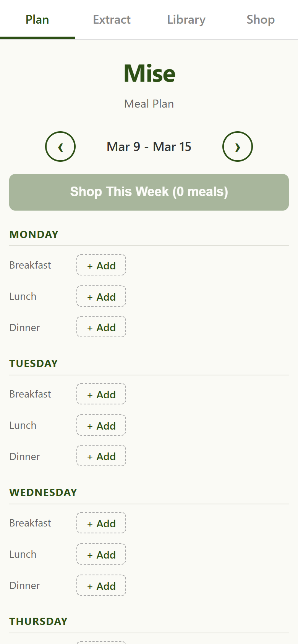Go to previous week with left chevron
Viewport: 298px width, 644px height.
click(x=60, y=147)
